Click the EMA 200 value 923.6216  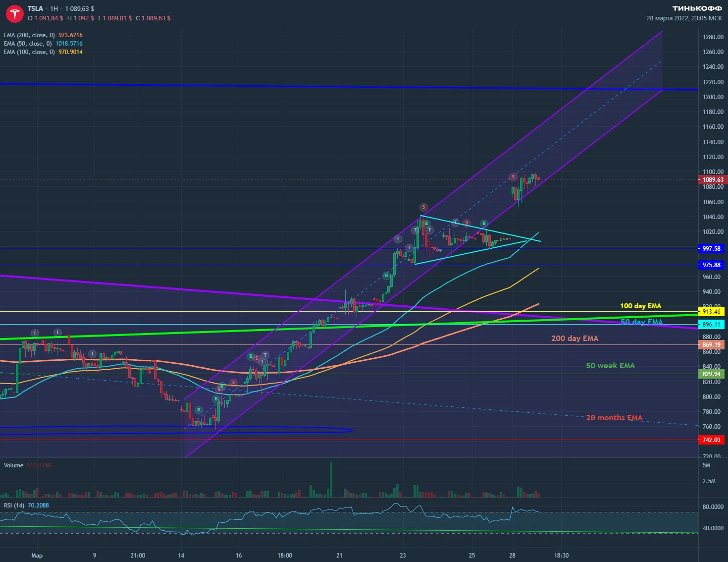70,35
